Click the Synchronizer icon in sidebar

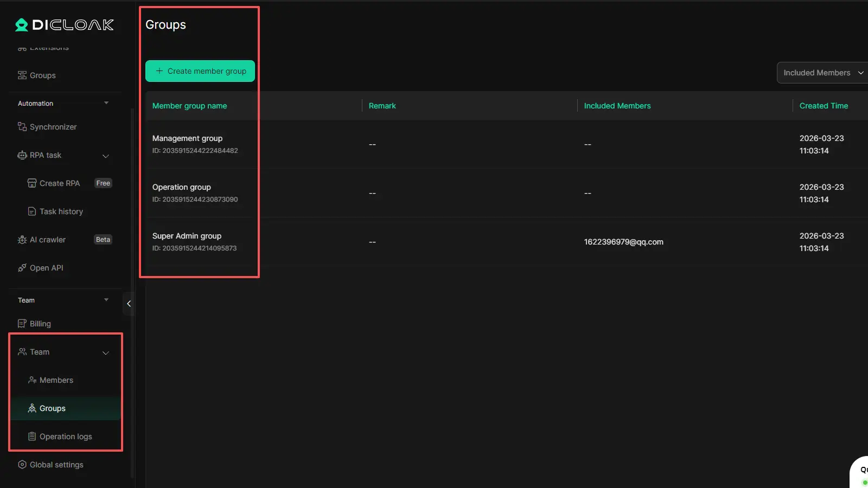pos(22,127)
